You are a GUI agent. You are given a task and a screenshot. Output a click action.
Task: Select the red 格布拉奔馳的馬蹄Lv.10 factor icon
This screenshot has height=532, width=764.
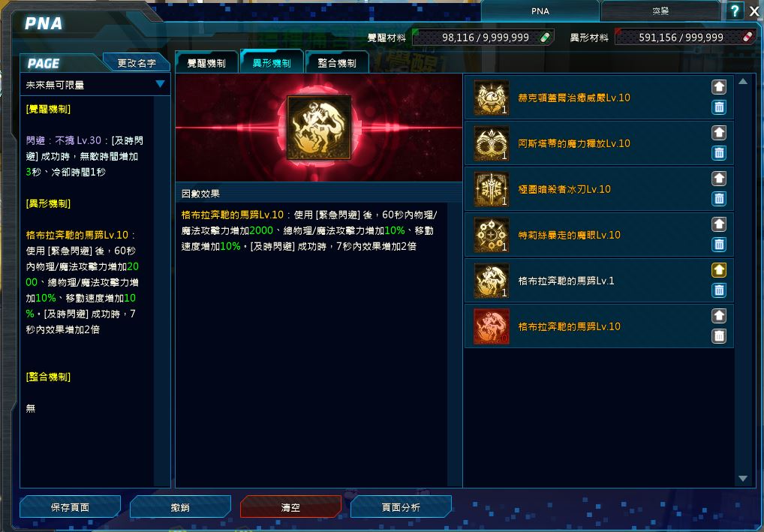point(492,326)
